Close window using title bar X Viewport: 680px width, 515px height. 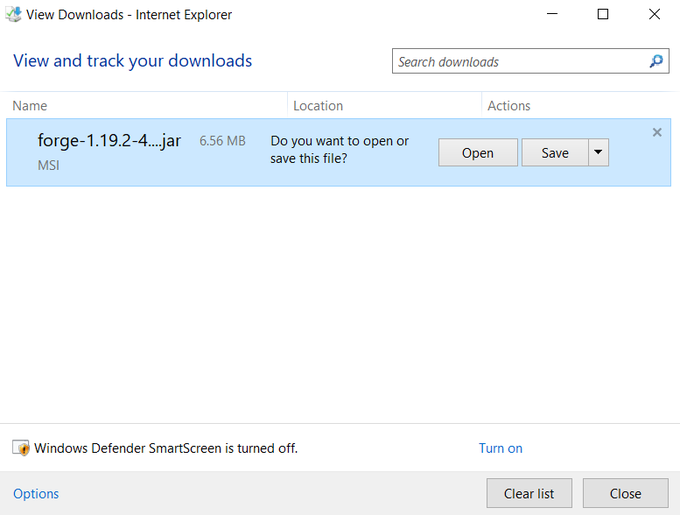click(x=654, y=14)
